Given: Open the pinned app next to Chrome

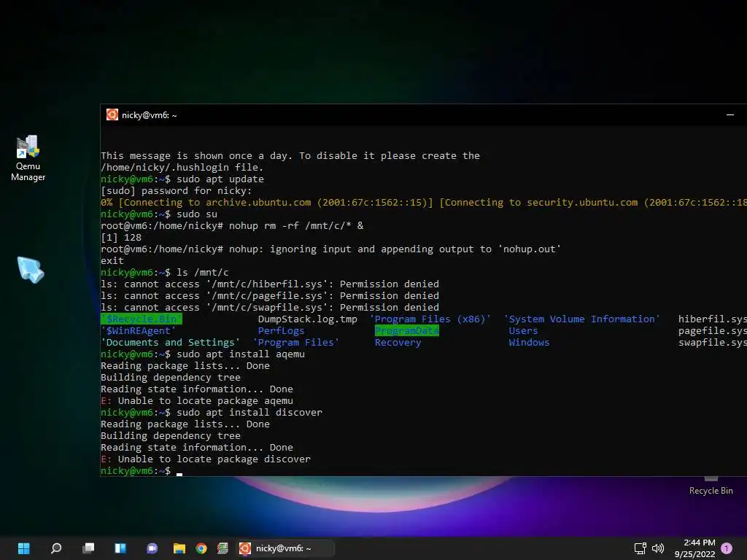Looking at the screenshot, I should tap(222, 548).
